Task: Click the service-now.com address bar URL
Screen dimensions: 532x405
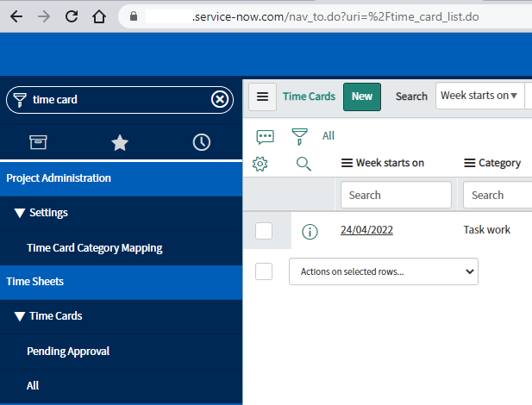Action: (336, 16)
